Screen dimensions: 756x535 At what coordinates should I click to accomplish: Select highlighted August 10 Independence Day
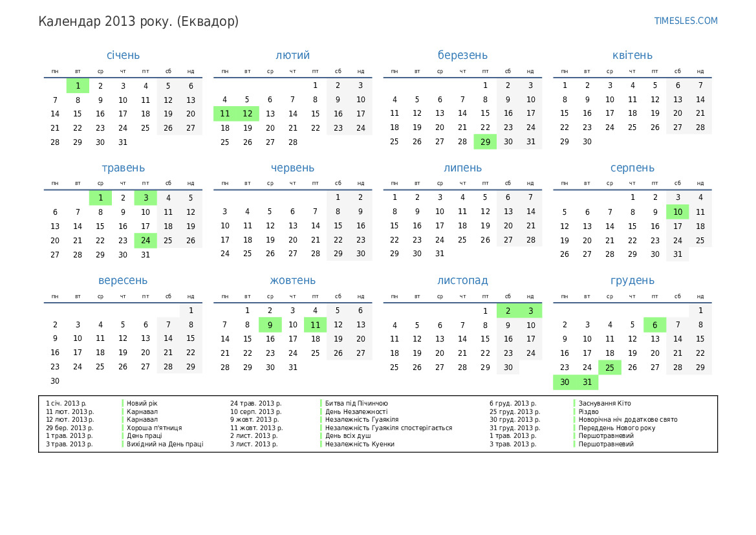(x=677, y=212)
